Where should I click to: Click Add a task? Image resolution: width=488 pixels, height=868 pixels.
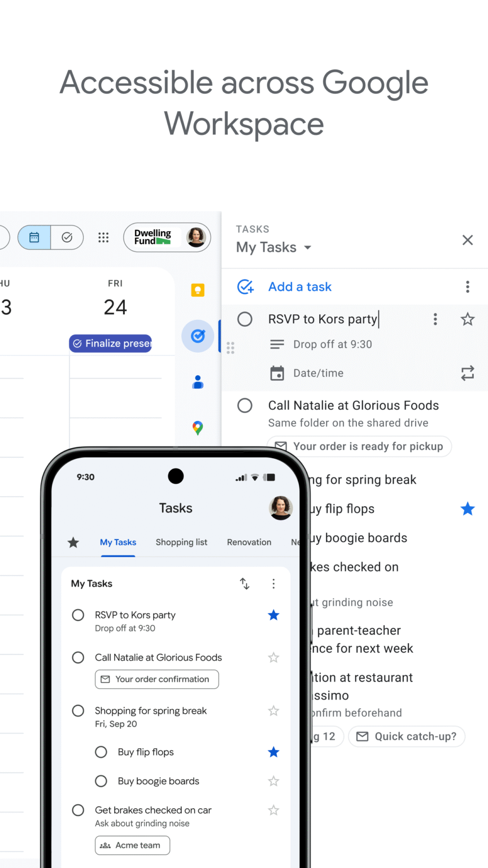click(299, 287)
